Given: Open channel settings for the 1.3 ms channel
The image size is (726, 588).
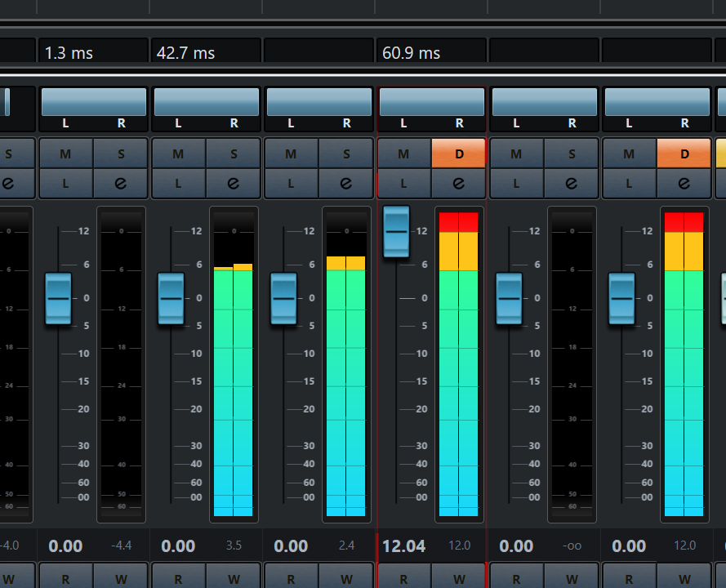Looking at the screenshot, I should 121,184.
